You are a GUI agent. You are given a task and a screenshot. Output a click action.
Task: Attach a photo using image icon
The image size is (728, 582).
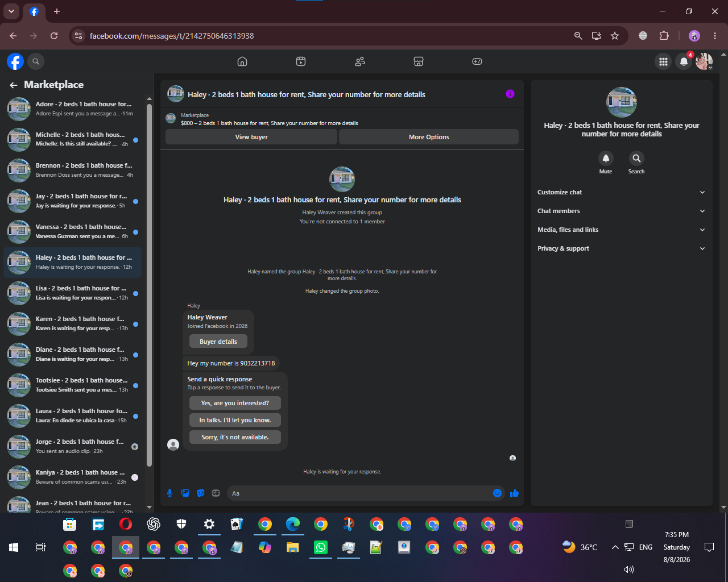pos(185,493)
